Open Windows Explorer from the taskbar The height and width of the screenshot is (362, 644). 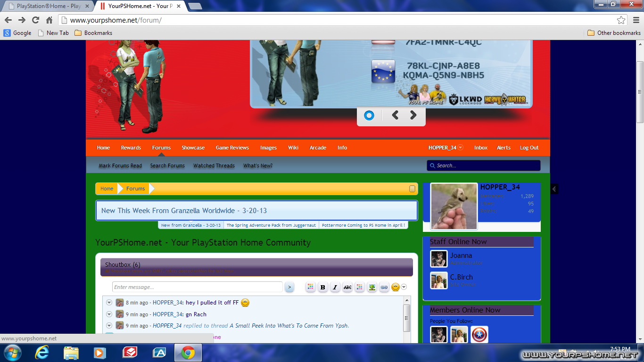[x=71, y=353]
